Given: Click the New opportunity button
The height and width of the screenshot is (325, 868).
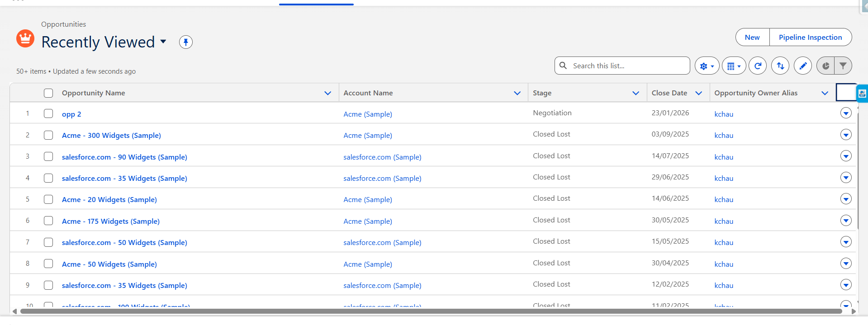Looking at the screenshot, I should [x=752, y=37].
